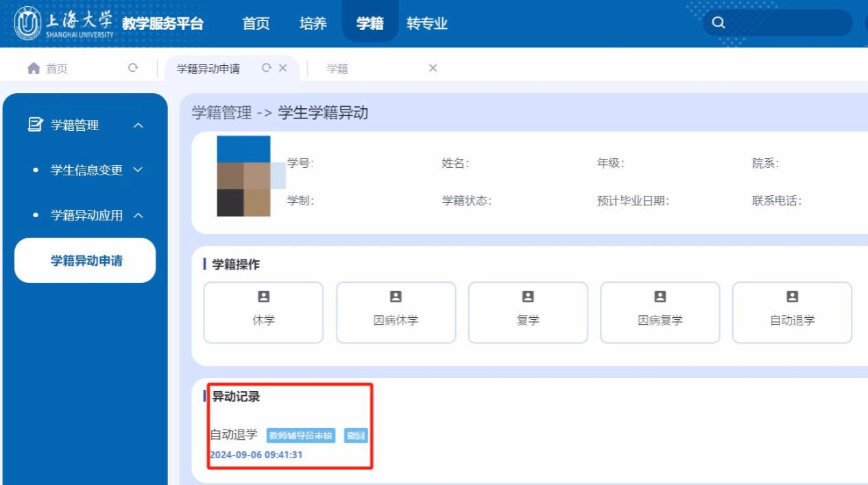Click the student profile photo

(x=244, y=176)
